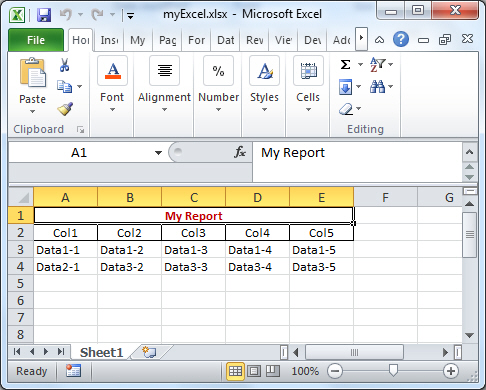
Task: Select the Format Painter brush
Action: click(65, 108)
